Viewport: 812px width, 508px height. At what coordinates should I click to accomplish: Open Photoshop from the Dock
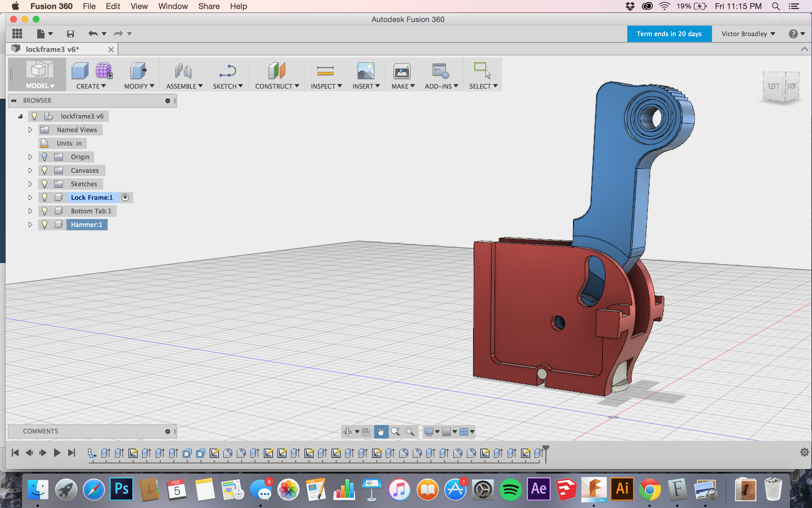point(122,489)
